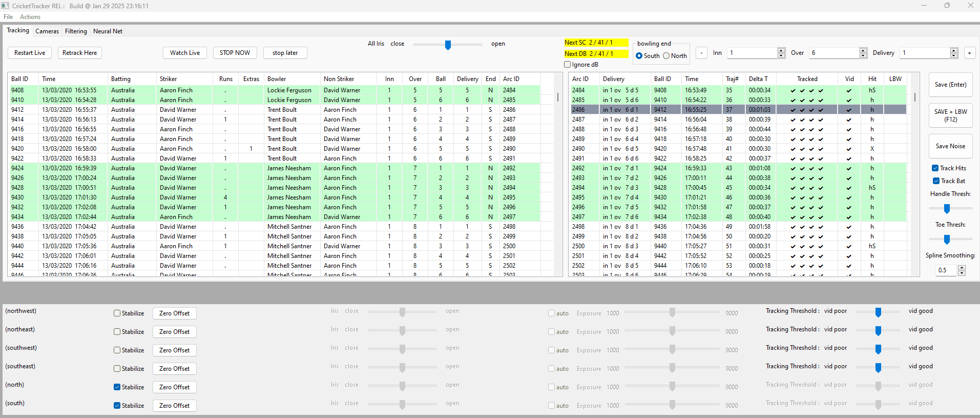Click the Watch Live button
The image size is (980, 418).
pyautogui.click(x=185, y=53)
